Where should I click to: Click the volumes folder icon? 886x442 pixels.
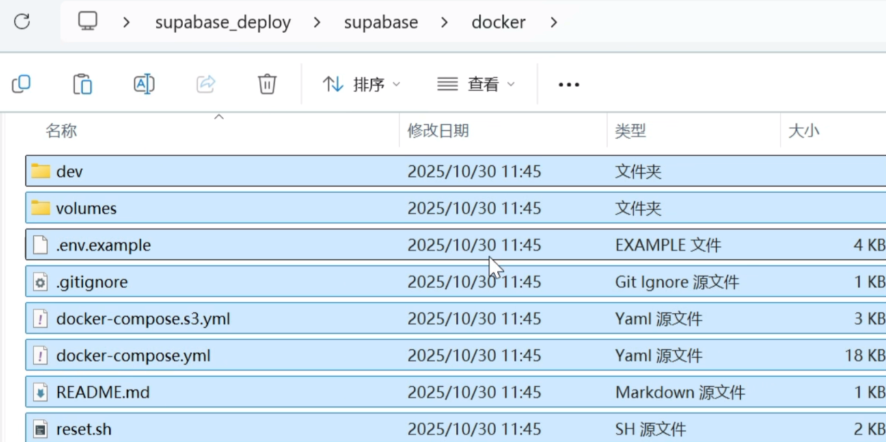point(41,208)
